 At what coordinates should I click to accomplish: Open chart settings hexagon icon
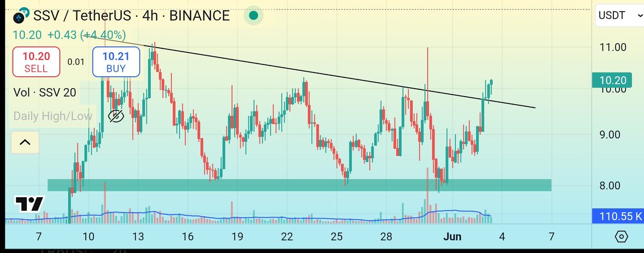click(x=621, y=236)
